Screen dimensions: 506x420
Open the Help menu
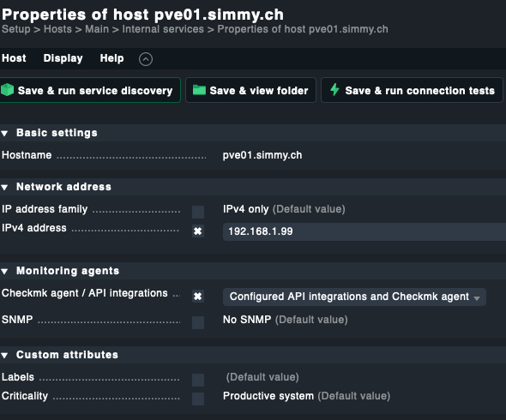111,58
